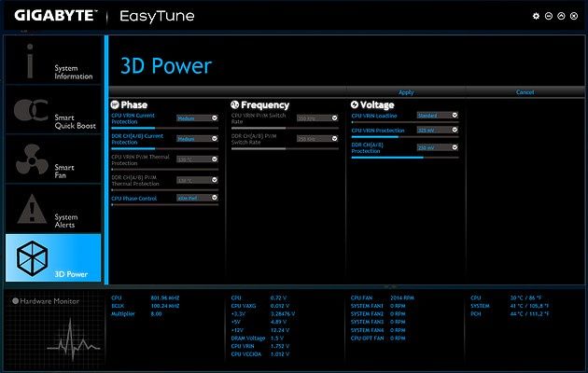Click the 3D Power page title
This screenshot has width=588, height=373.
click(166, 66)
